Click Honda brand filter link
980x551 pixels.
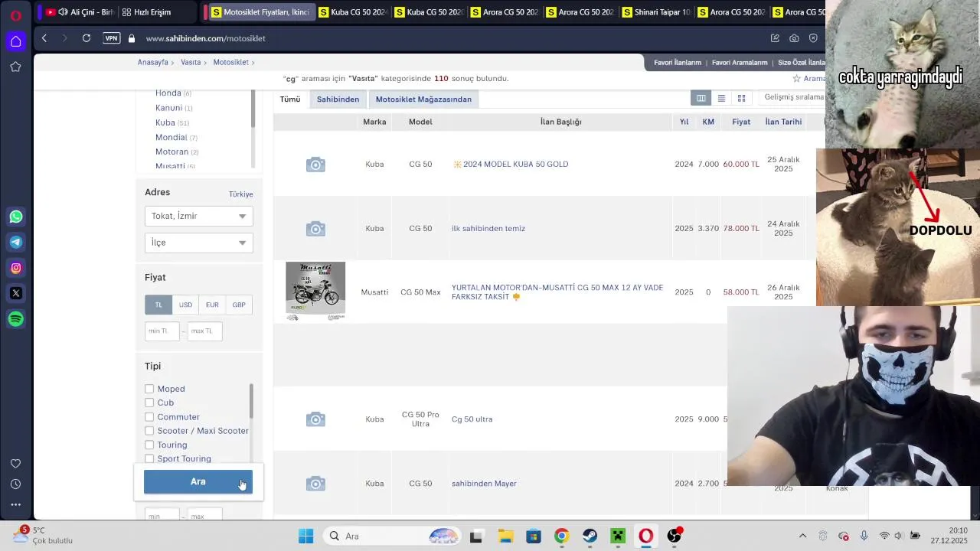click(x=168, y=93)
